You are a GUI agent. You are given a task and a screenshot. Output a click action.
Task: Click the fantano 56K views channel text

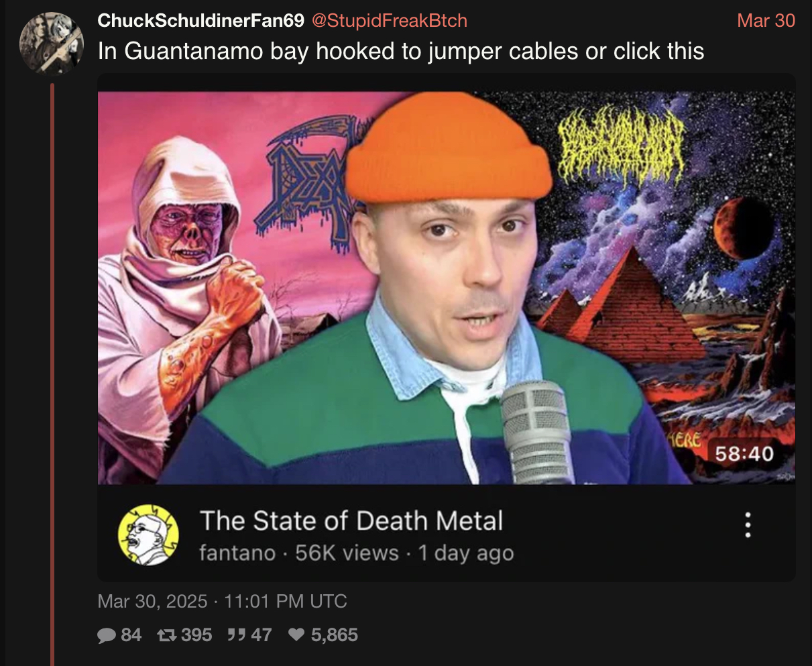pyautogui.click(x=357, y=553)
